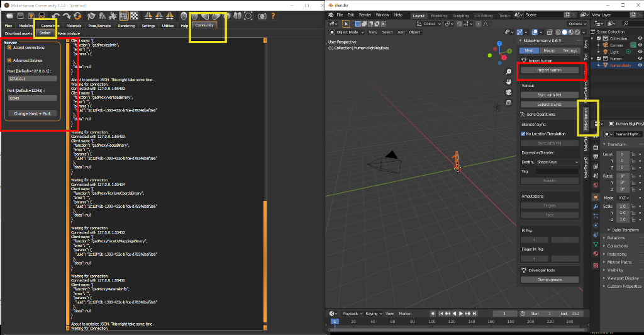Viewport: 644px width, 335px height.
Task: Toggle Accept connections checkbox
Action: tap(9, 48)
